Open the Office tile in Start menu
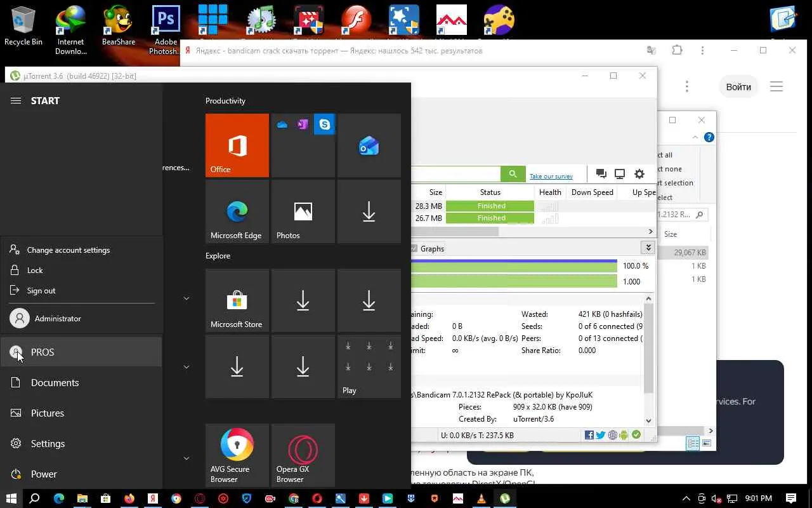The image size is (812, 508). [237, 145]
